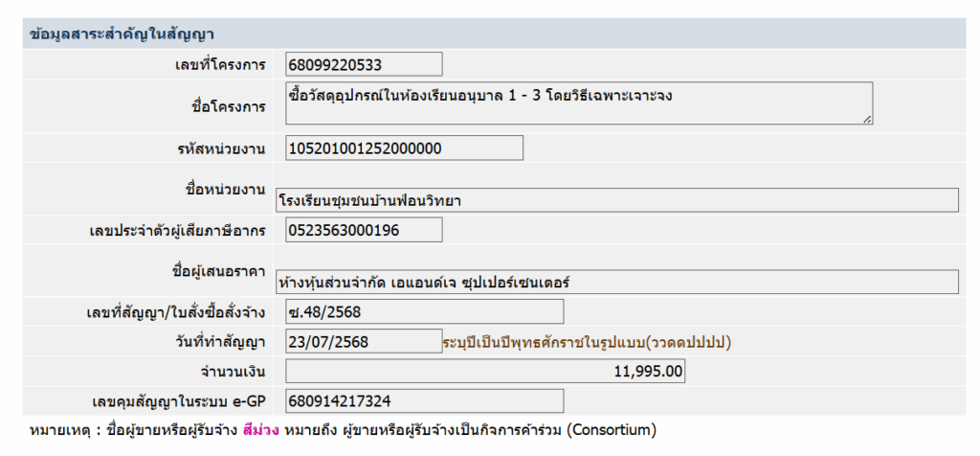Click the amount field showing 11,995.00
This screenshot has width=980, height=456.
click(x=485, y=371)
